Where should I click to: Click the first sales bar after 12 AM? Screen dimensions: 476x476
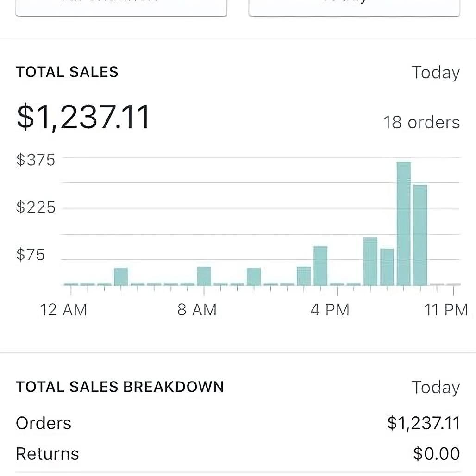click(x=121, y=276)
